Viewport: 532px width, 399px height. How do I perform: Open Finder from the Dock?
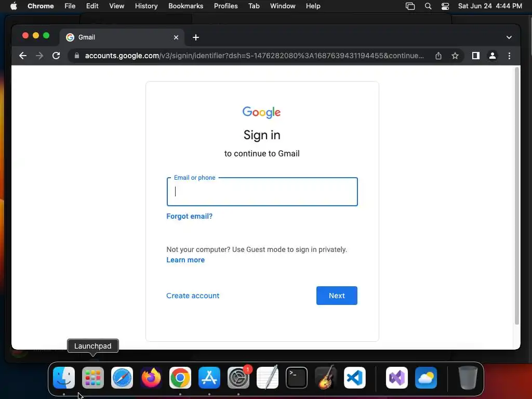tap(64, 378)
